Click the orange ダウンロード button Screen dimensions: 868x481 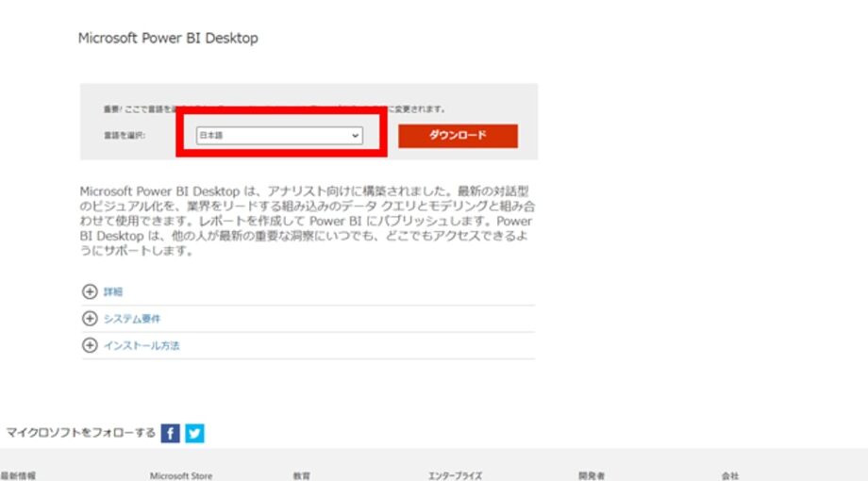(458, 136)
